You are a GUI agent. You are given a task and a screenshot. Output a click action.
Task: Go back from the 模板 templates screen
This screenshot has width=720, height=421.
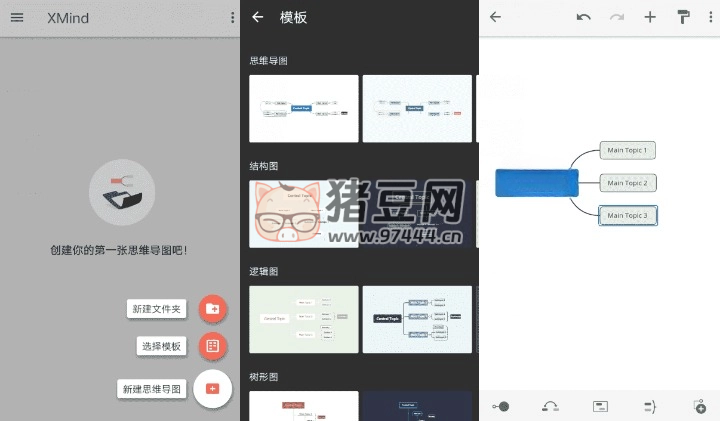tap(258, 17)
